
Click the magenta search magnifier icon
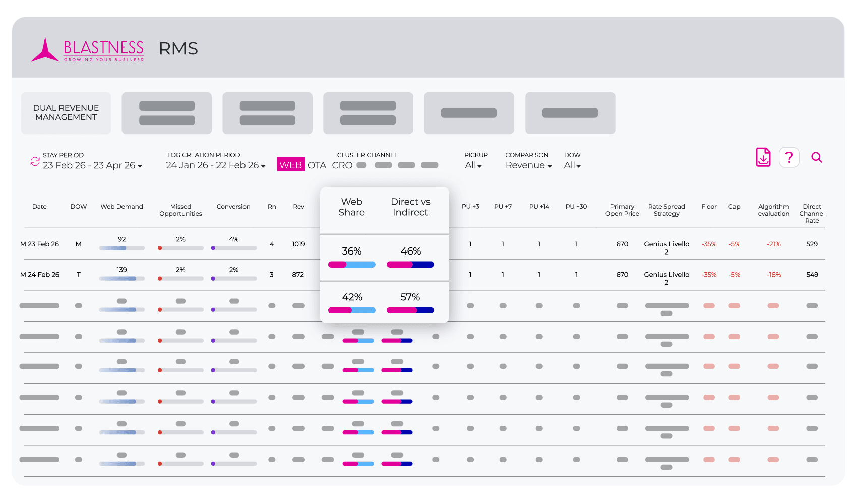pos(817,158)
